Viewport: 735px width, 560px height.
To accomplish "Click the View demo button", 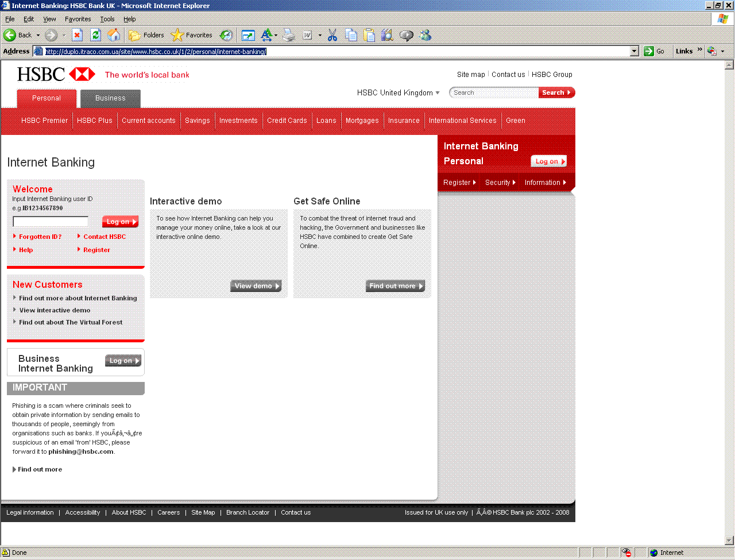I will coord(256,286).
